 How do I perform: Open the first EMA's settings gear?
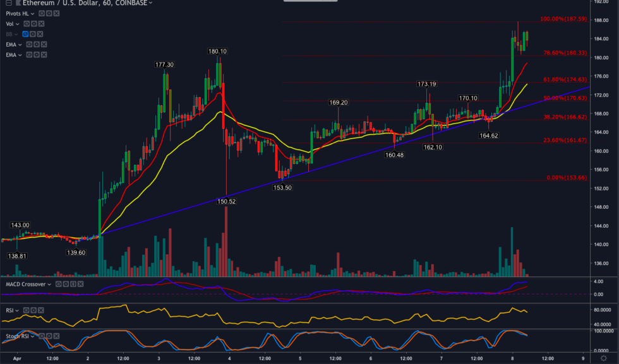[x=37, y=45]
